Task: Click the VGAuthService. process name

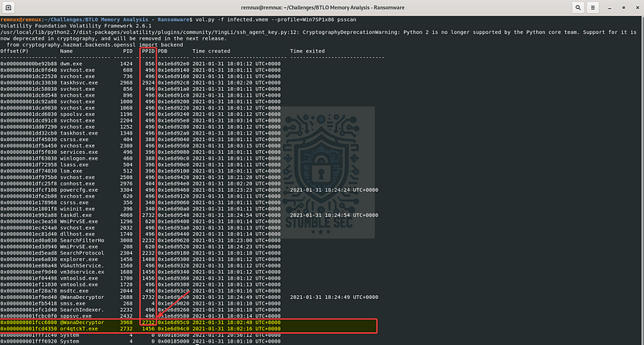Action: (82, 266)
